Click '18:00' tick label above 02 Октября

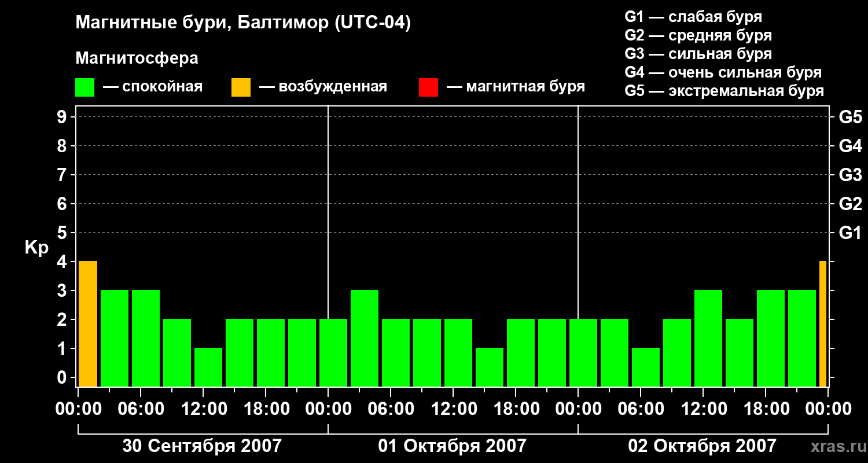[766, 409]
